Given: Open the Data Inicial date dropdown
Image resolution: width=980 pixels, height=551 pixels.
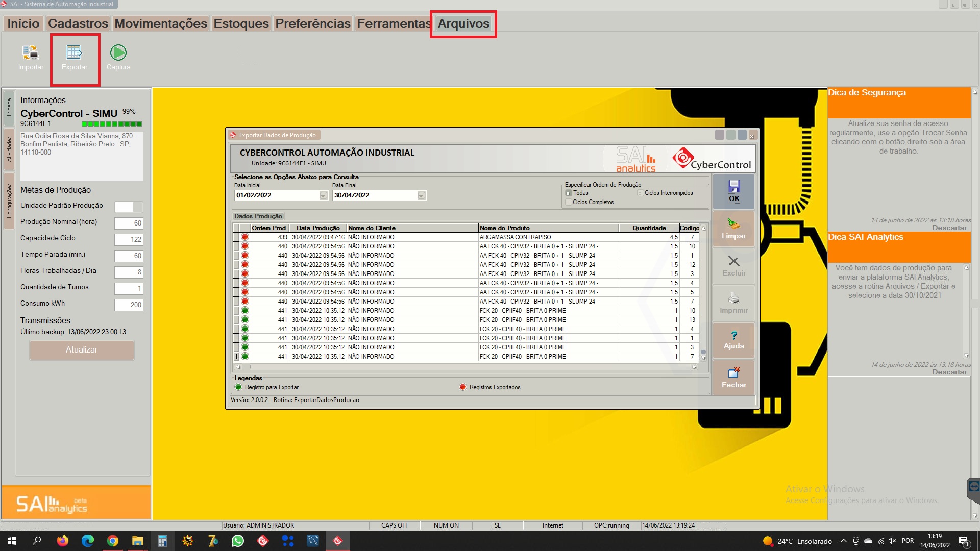Looking at the screenshot, I should point(323,195).
